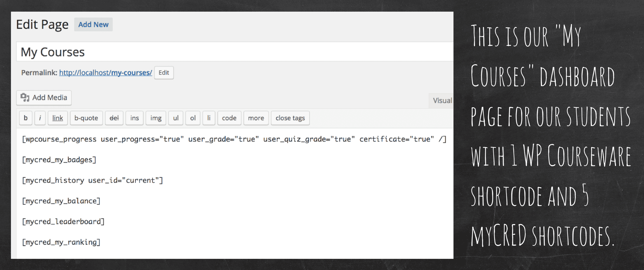Click the [mycred_history user_id="current"] line
Image resolution: width=644 pixels, height=270 pixels.
93,180
